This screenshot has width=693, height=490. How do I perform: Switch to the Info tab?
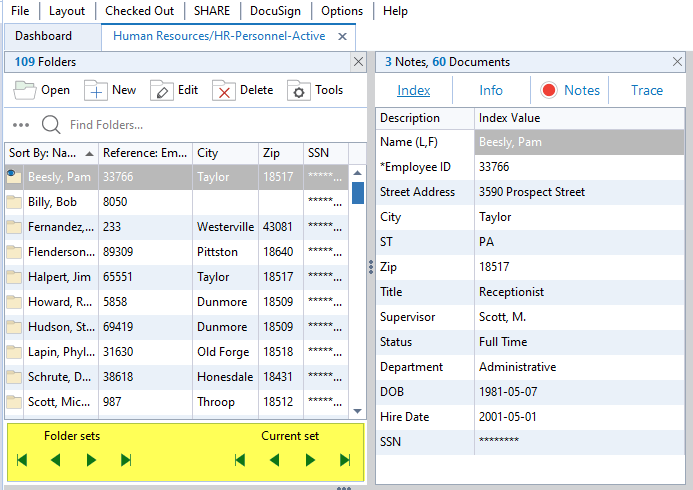click(491, 90)
